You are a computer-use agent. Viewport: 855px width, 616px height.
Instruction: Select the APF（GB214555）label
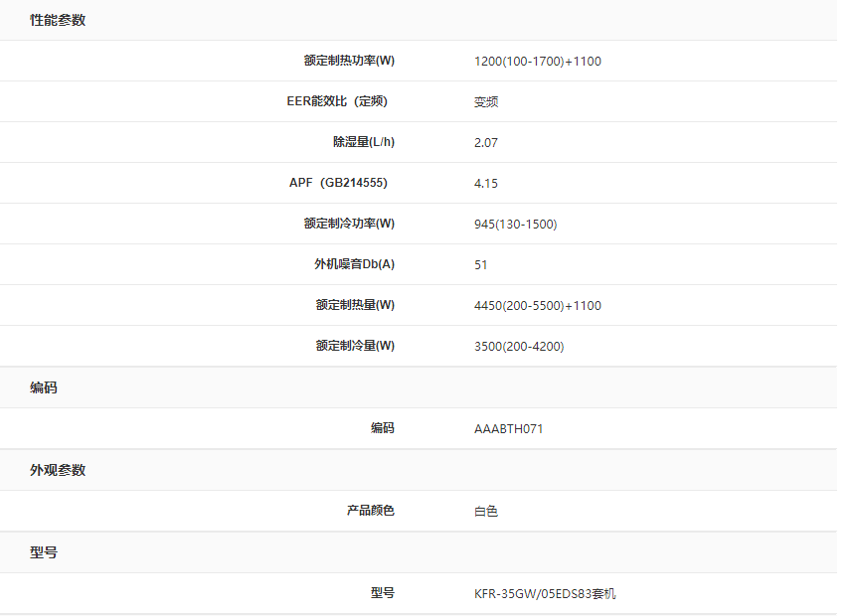click(x=338, y=183)
